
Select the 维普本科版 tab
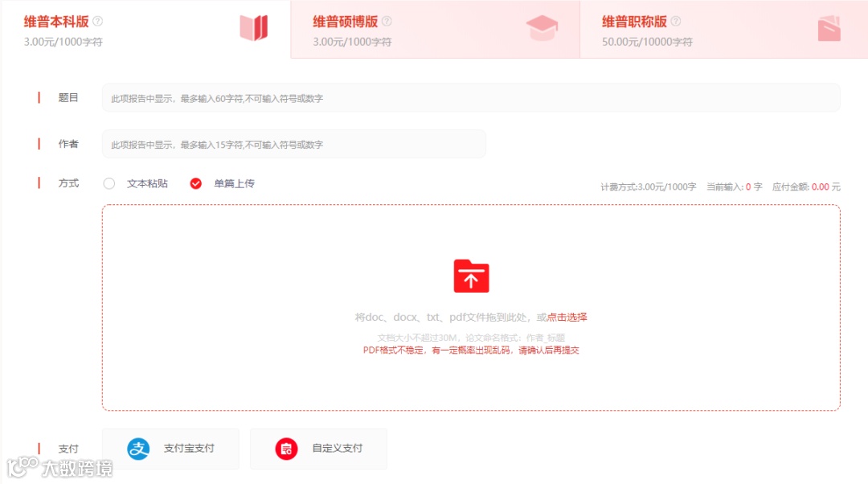point(145,30)
